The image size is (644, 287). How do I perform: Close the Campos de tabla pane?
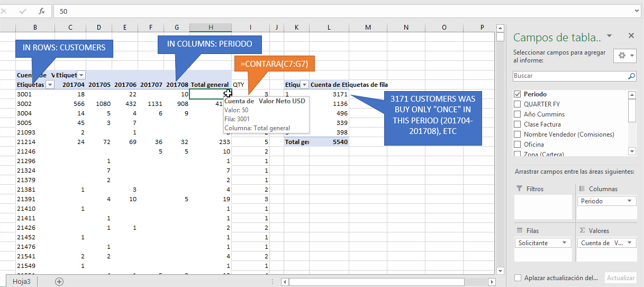[x=631, y=35]
